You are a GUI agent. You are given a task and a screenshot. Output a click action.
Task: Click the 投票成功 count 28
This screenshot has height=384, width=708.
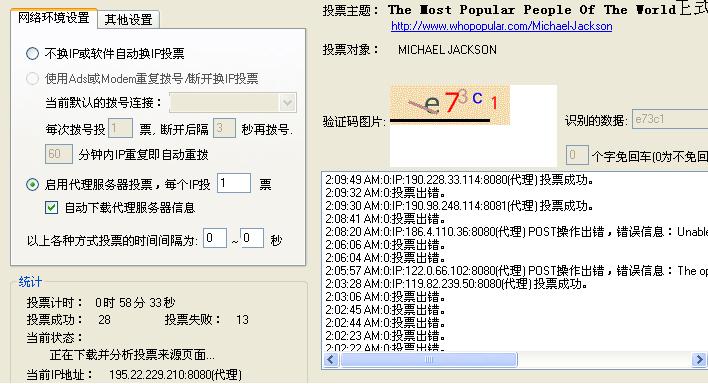click(x=104, y=320)
